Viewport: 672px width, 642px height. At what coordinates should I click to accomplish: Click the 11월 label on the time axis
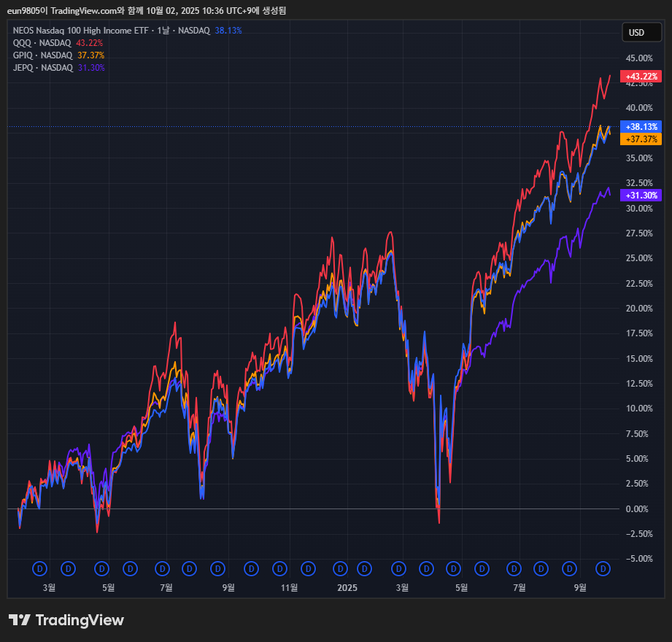289,587
